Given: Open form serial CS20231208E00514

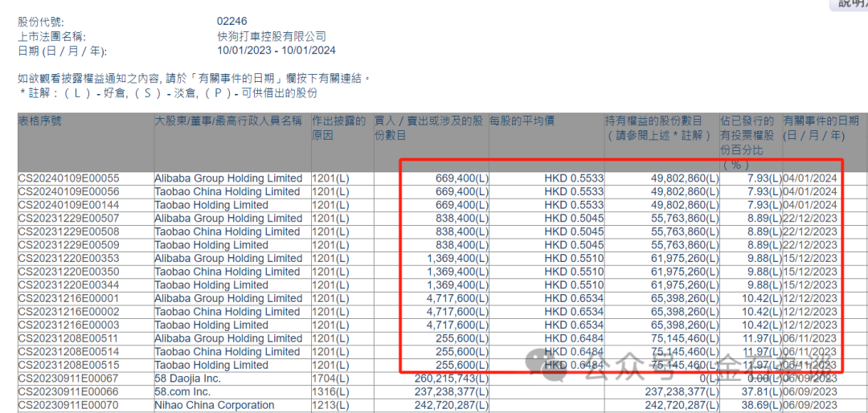Looking at the screenshot, I should coord(69,352).
